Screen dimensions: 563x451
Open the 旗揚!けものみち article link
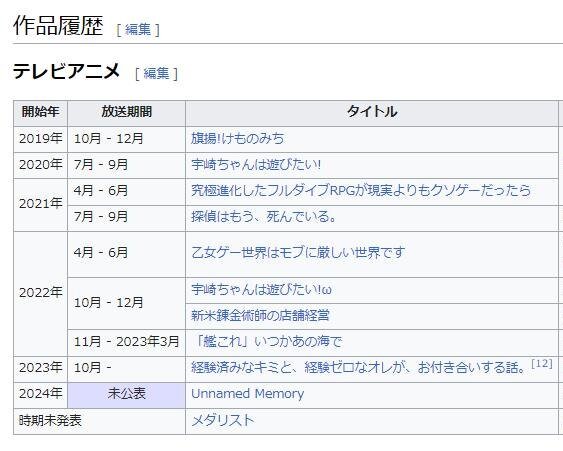[x=237, y=139]
